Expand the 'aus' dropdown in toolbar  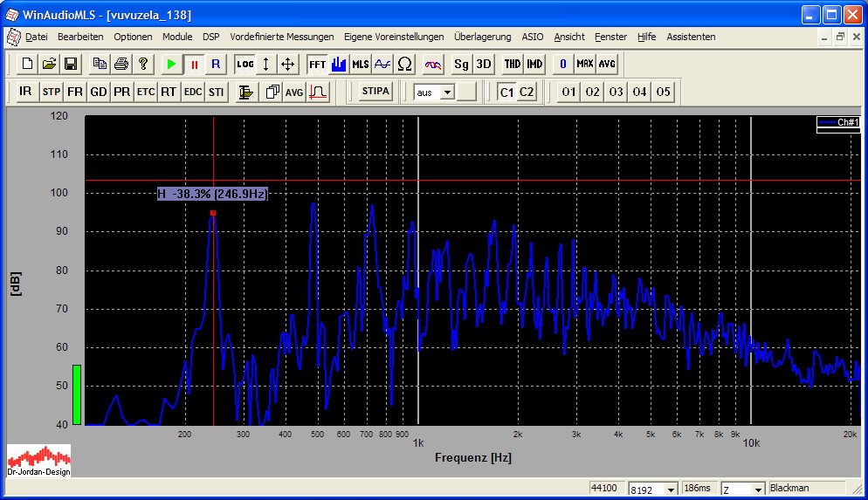point(447,92)
